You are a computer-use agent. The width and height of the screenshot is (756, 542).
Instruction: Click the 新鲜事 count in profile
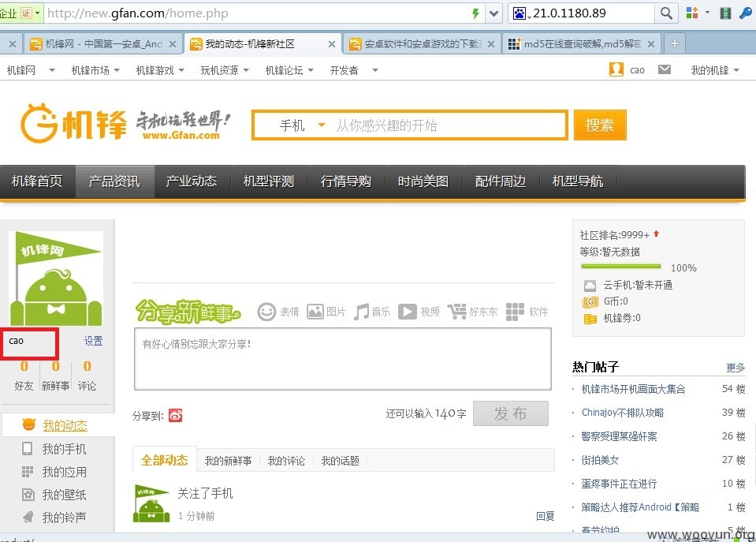[x=55, y=366]
